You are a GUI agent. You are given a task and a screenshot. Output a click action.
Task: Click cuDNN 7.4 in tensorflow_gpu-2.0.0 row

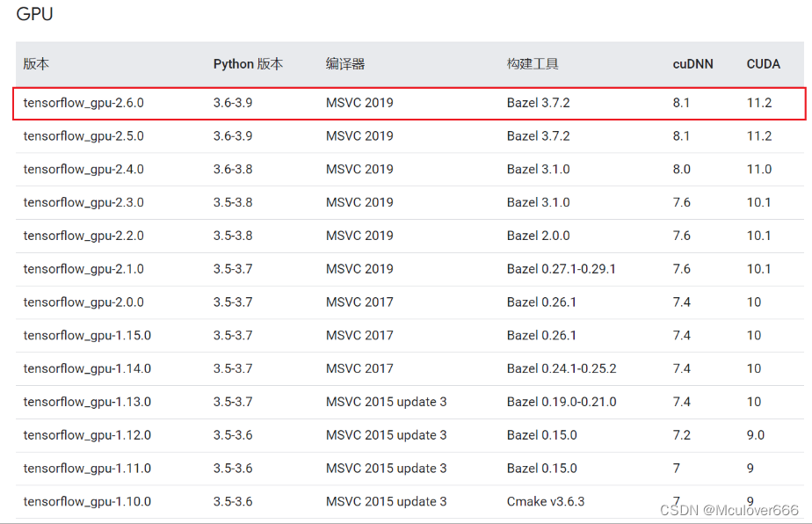[x=682, y=302]
